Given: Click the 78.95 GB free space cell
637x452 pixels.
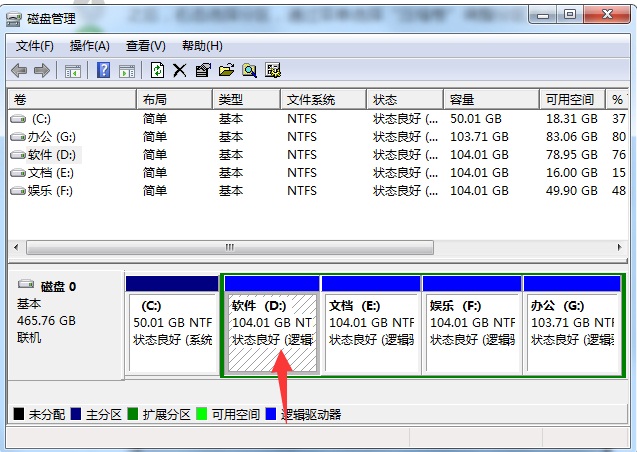Looking at the screenshot, I should tap(572, 155).
